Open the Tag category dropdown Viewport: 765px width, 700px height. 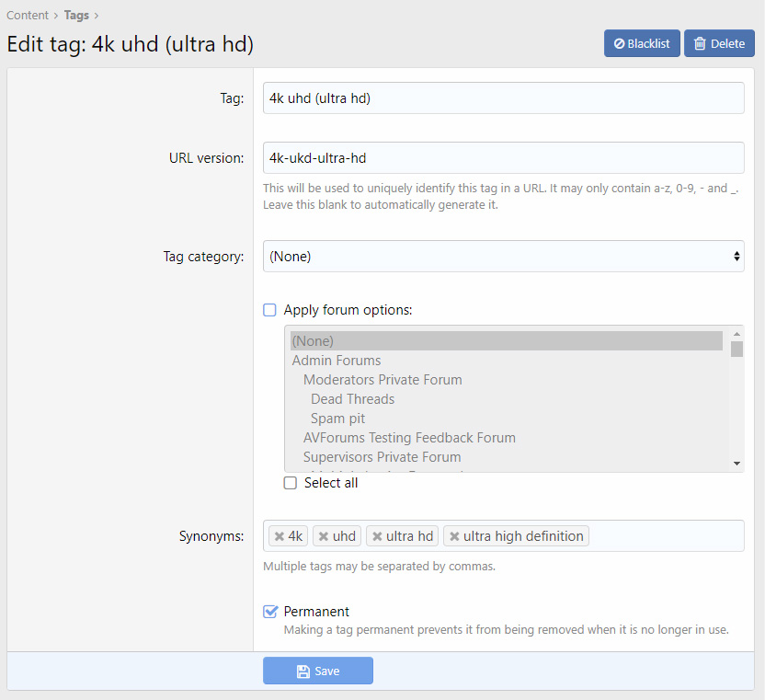503,257
